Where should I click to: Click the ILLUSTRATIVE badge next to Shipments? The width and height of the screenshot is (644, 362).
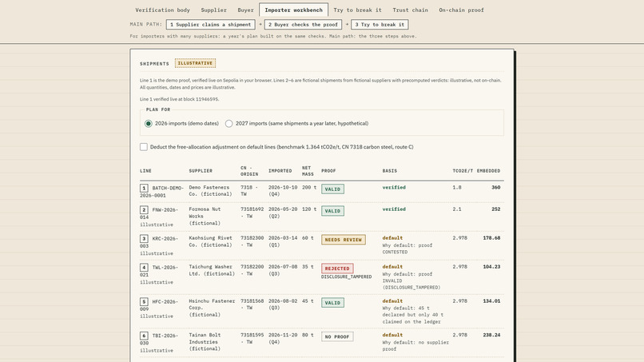195,63
